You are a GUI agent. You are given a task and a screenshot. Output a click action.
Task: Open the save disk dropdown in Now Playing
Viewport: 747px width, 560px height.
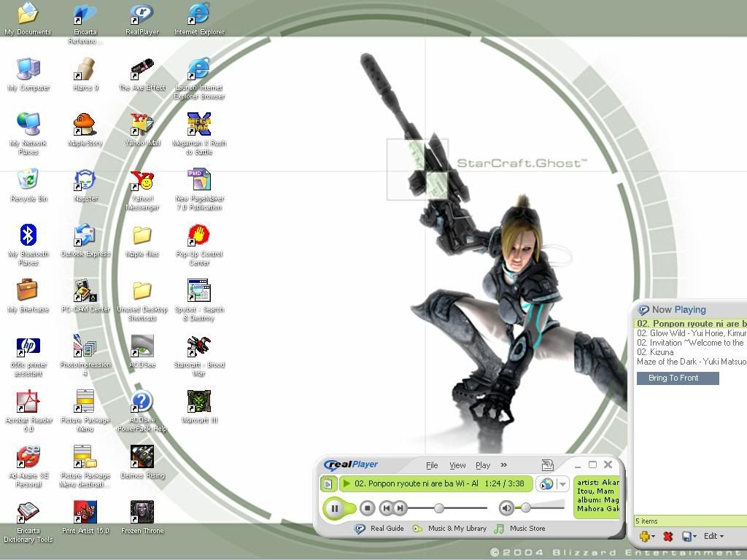point(689,537)
